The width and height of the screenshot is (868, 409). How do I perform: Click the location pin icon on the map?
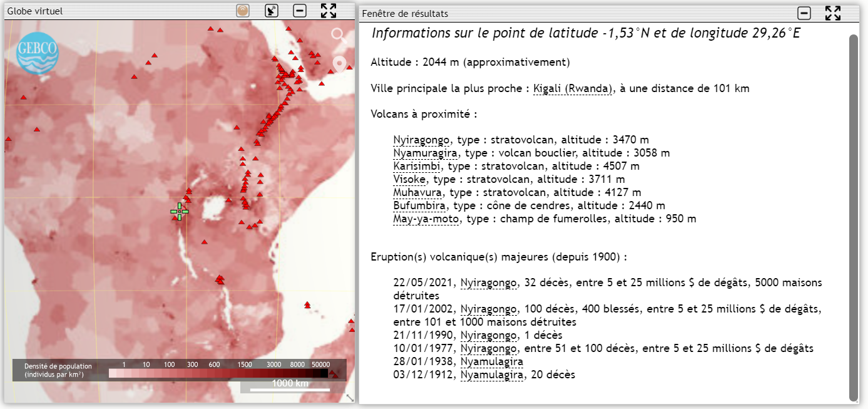(339, 64)
